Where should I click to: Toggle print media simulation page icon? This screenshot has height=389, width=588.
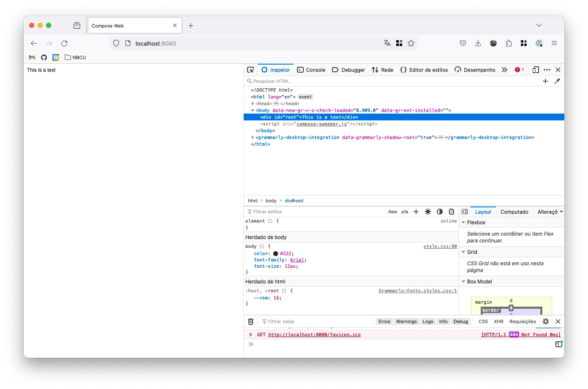click(452, 212)
